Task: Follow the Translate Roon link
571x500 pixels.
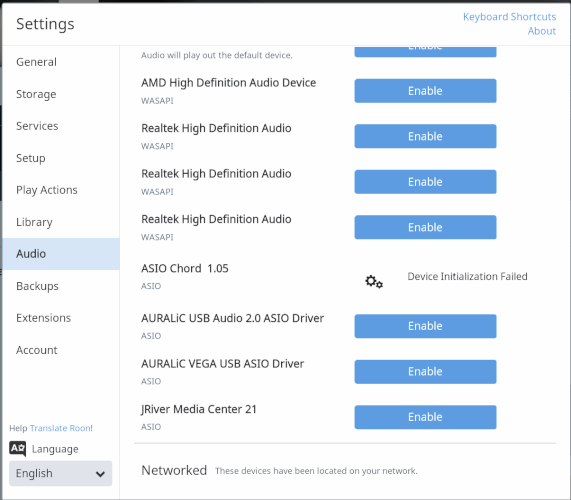Action: (60, 428)
